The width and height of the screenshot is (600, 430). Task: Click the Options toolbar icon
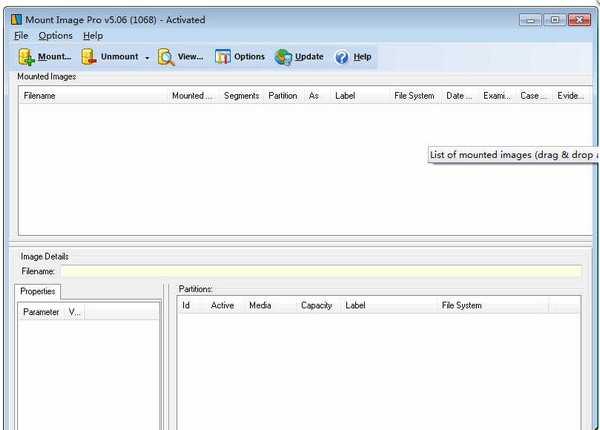(222, 57)
